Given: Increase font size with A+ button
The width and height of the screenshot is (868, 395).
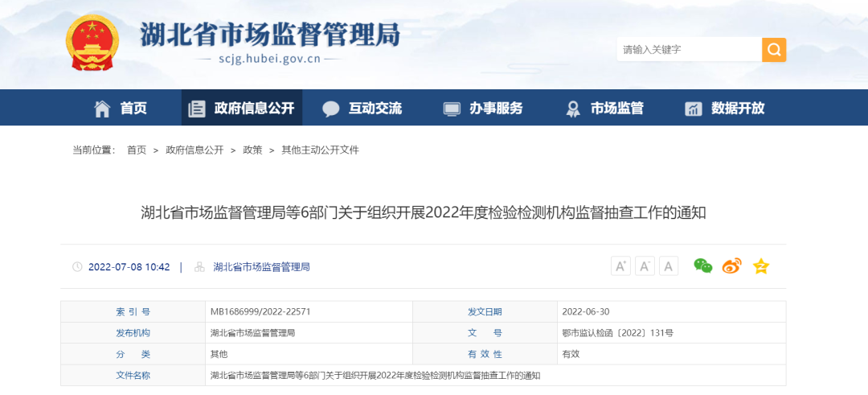Looking at the screenshot, I should (620, 266).
